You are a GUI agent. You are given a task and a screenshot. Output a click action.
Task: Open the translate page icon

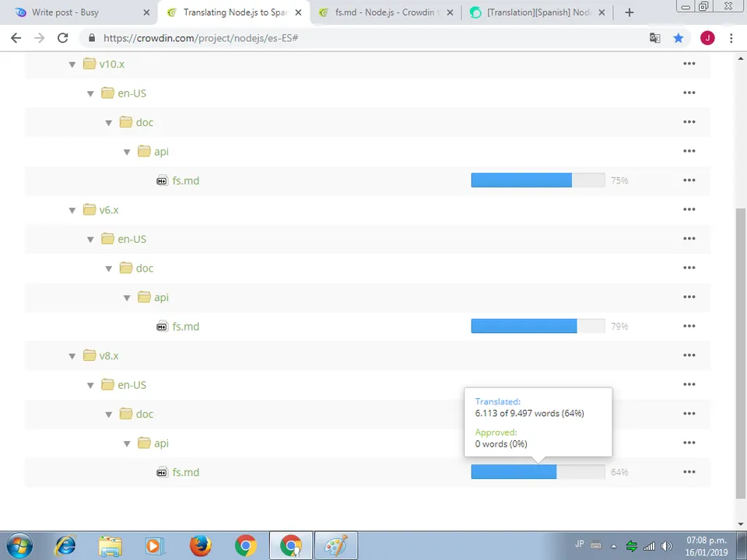[655, 38]
